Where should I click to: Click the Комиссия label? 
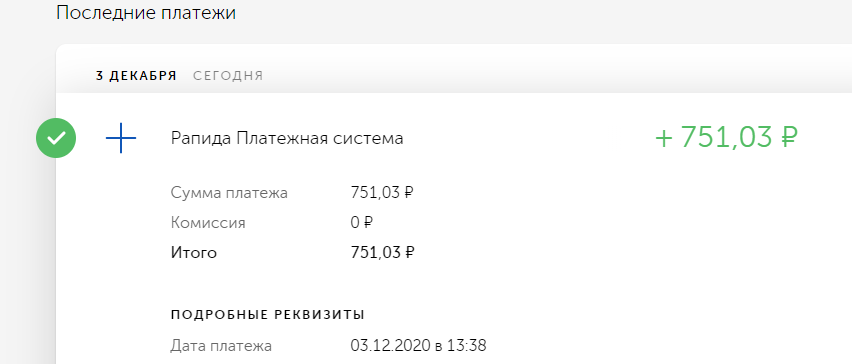coord(208,223)
